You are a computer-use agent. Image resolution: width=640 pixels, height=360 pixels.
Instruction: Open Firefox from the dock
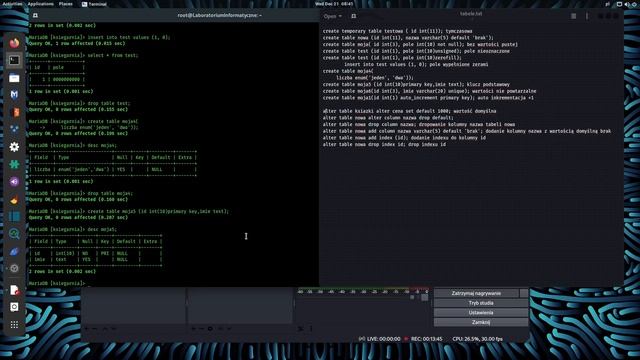point(14,43)
